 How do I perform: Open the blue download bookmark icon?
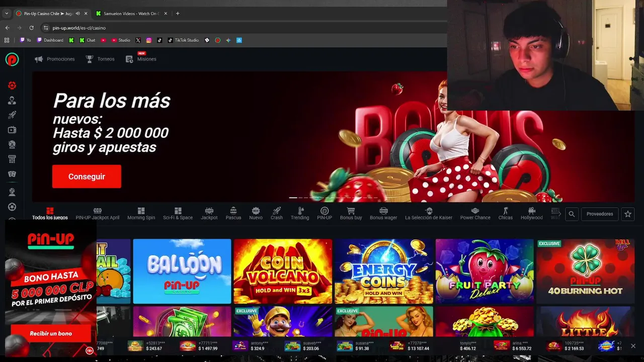[239, 40]
